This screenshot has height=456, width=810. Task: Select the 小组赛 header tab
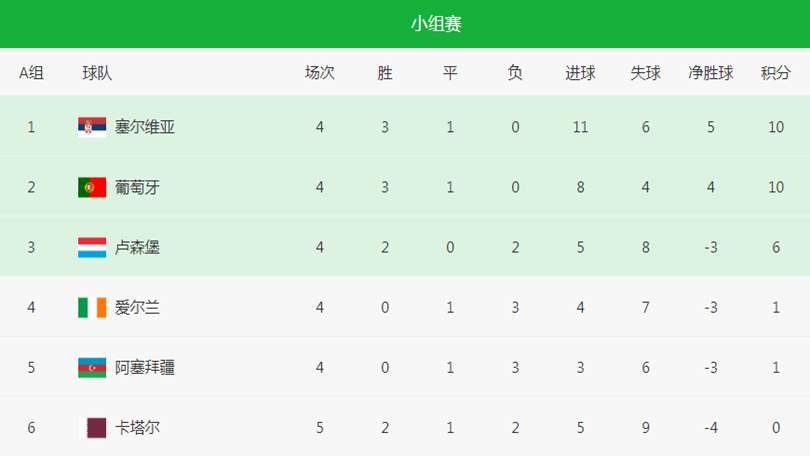click(x=436, y=24)
